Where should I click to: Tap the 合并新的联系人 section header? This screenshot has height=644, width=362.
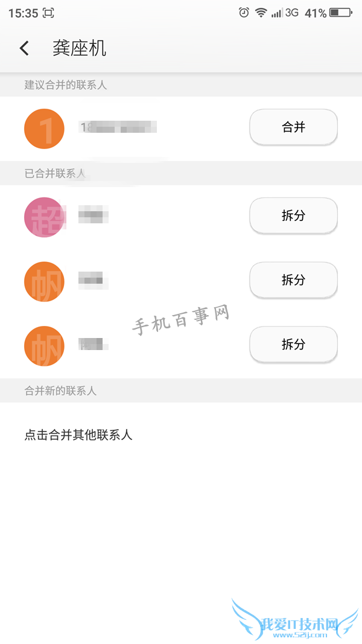tap(60, 391)
